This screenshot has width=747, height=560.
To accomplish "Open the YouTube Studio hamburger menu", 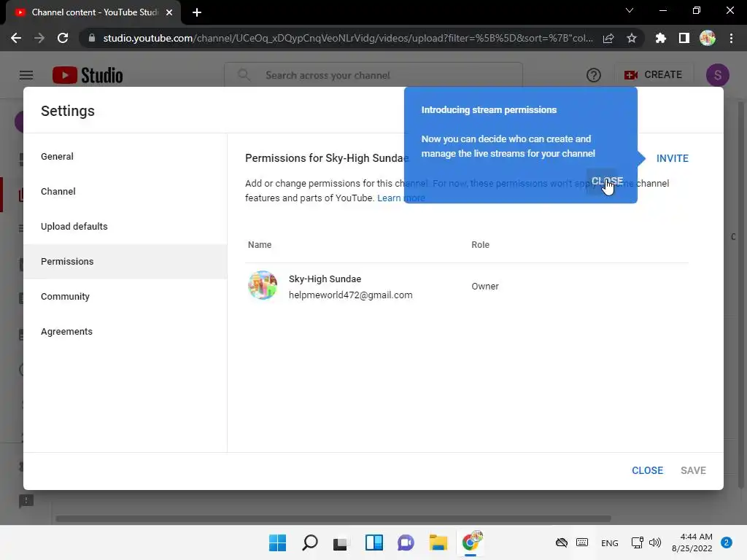I will point(26,75).
